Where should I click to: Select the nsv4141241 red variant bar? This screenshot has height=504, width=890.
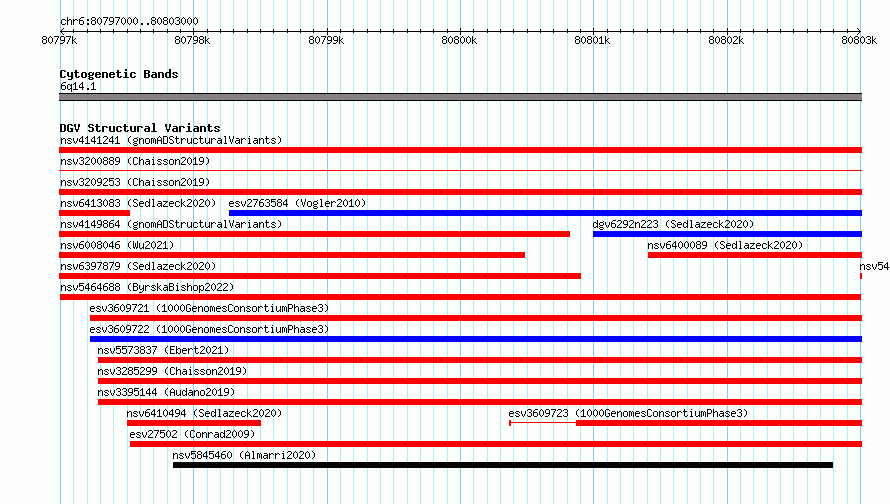(460, 150)
